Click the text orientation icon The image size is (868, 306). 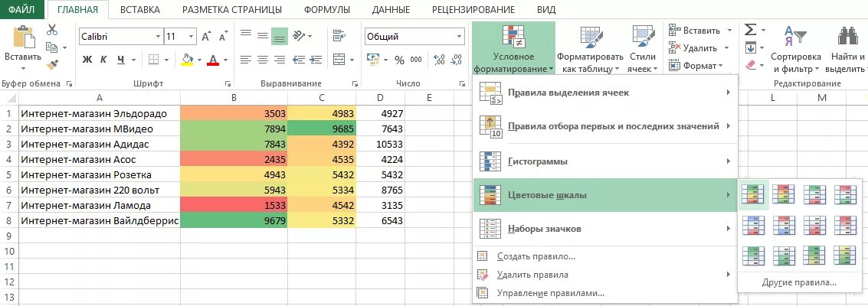point(299,36)
